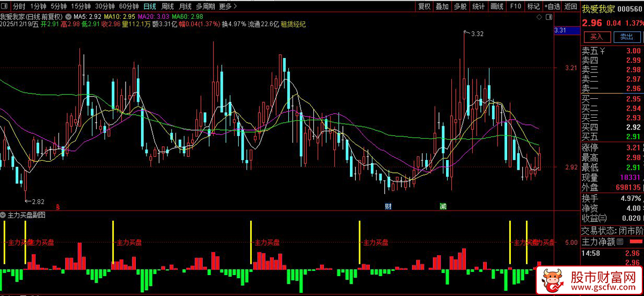This screenshot has width=644, height=296.
Task: Select the 卖二 ask price 2.97
Action: pyautogui.click(x=633, y=79)
